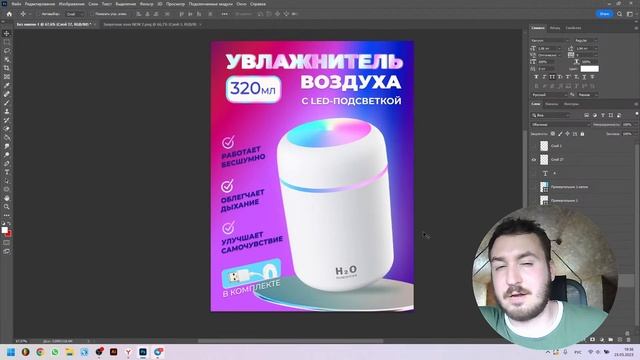The height and width of the screenshot is (360, 640).
Task: Show layer Слой 1 via visibility box
Action: click(533, 146)
